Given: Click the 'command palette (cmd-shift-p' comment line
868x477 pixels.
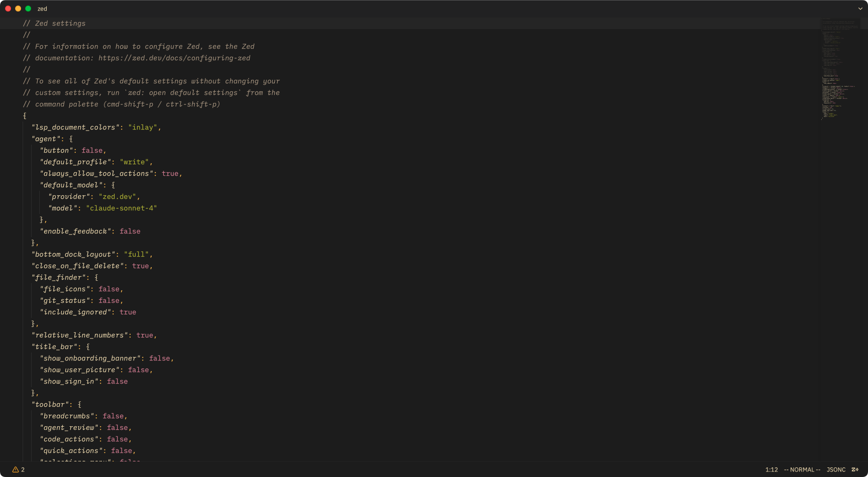Looking at the screenshot, I should (x=122, y=104).
